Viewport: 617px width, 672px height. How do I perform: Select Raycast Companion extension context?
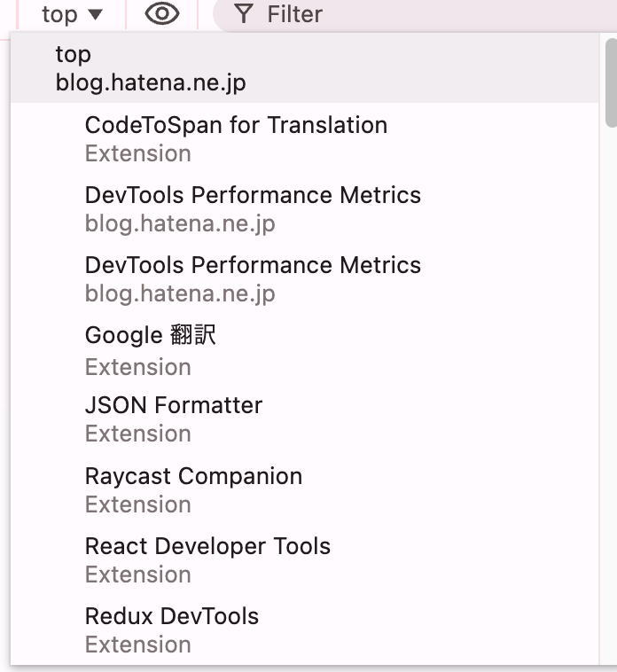pos(305,490)
